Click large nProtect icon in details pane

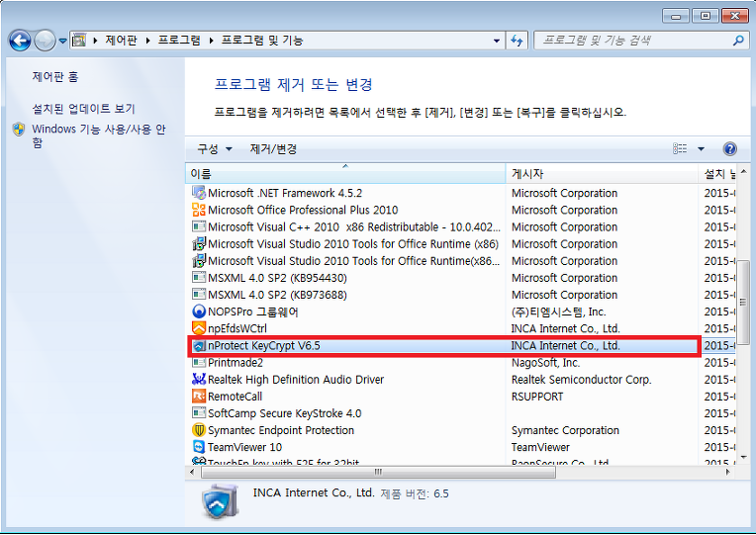tap(220, 502)
